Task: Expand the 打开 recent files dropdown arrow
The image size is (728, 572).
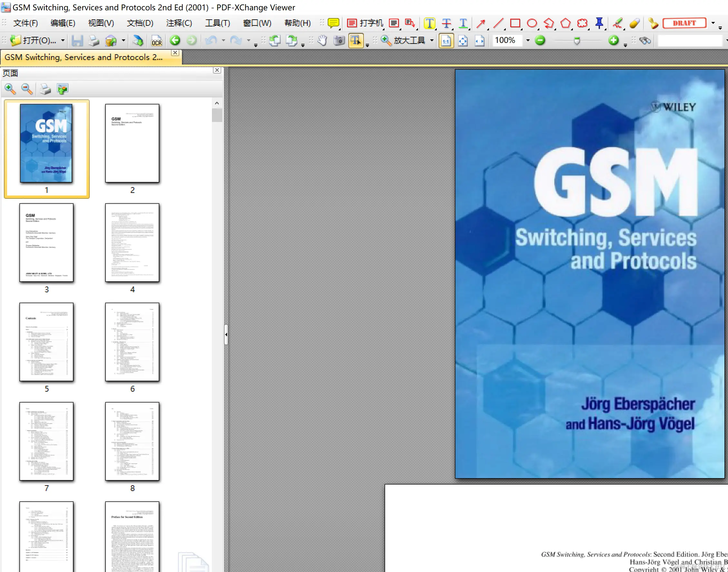Action: pyautogui.click(x=63, y=41)
